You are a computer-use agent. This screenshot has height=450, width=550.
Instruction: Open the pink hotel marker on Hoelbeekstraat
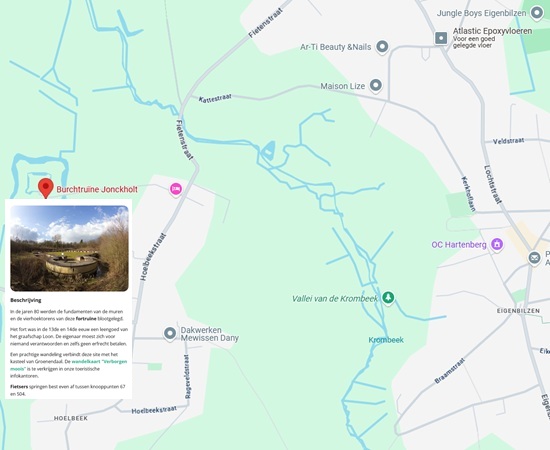coord(176,189)
